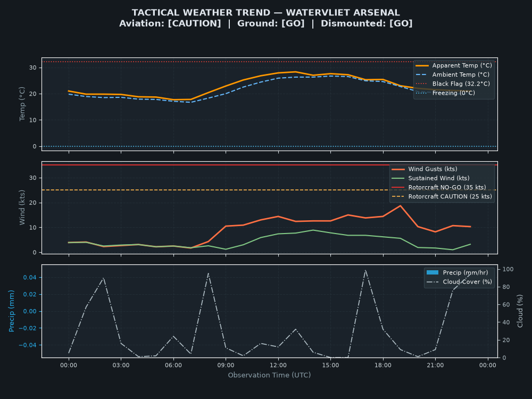Click the 'Temp (°C)' axis label
532x399 pixels.
pyautogui.click(x=22, y=104)
